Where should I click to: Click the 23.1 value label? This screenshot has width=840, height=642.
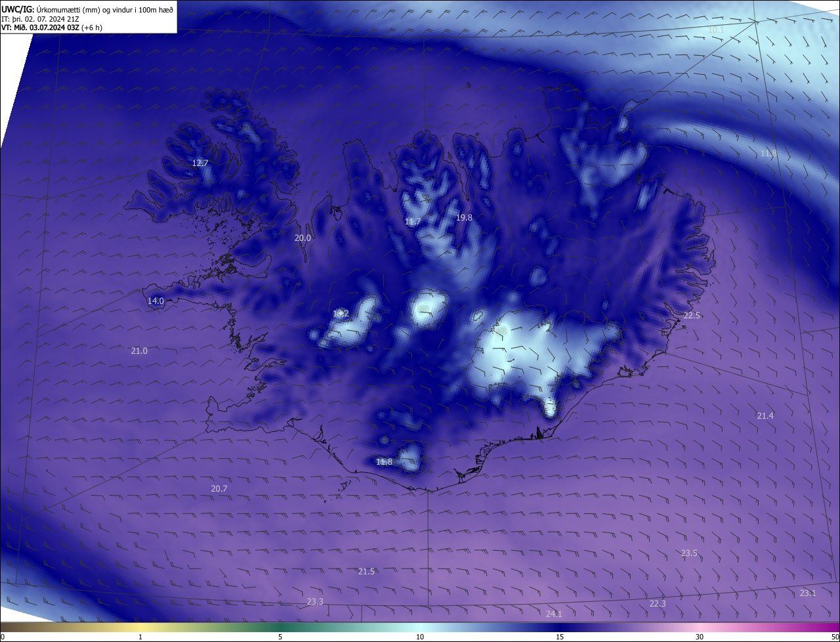coord(808,593)
